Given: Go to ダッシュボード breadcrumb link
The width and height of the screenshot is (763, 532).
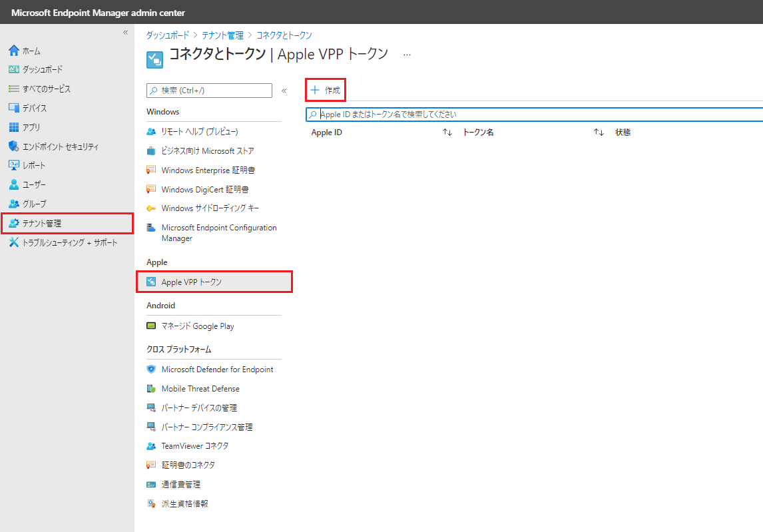Looking at the screenshot, I should [x=167, y=35].
